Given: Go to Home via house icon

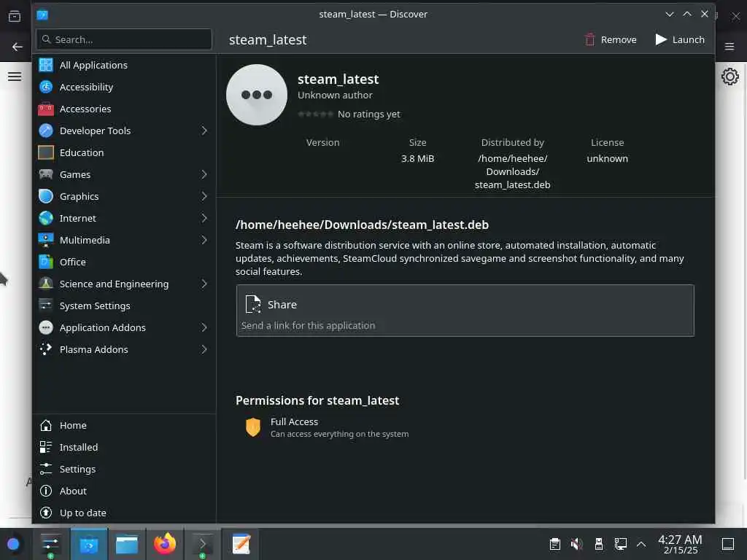Looking at the screenshot, I should 46,425.
